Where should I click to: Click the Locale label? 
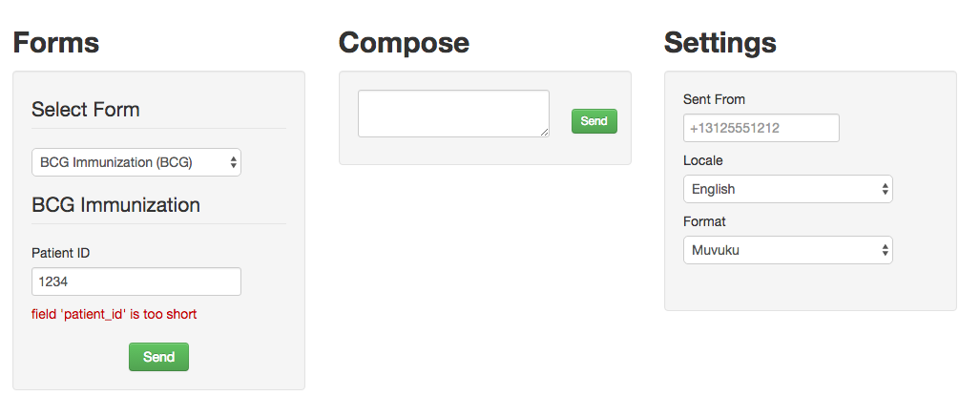[x=702, y=160]
